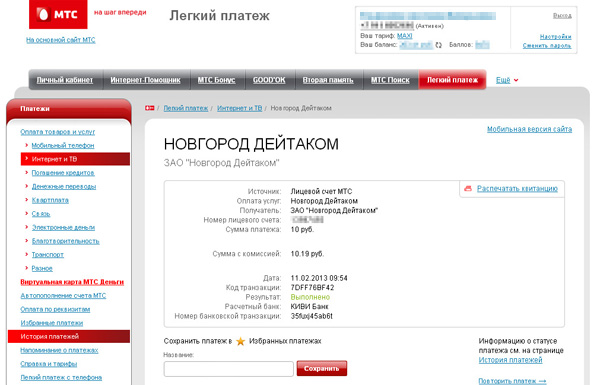Open Благотворительность sidebar link
This screenshot has height=385, width=600.
coord(65,241)
